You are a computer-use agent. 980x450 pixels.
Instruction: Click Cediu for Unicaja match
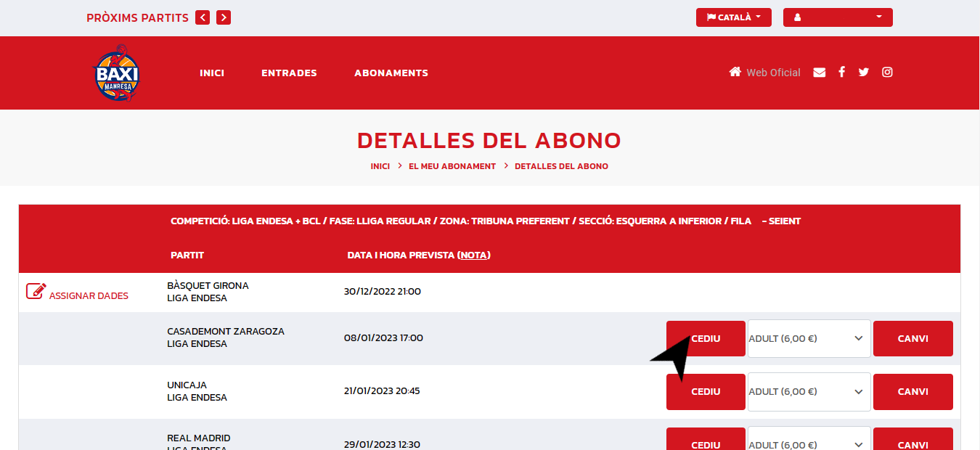coord(706,392)
